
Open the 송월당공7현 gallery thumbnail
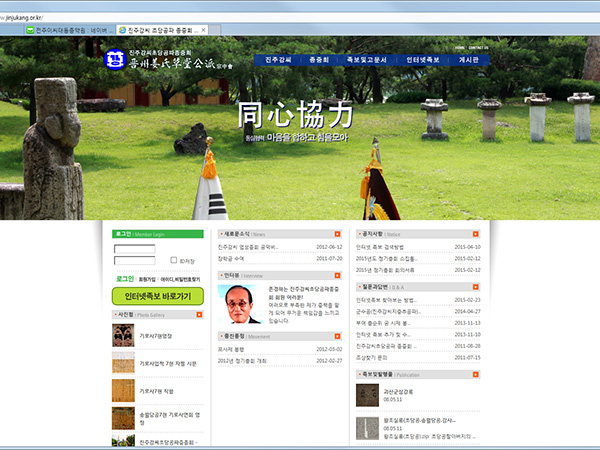[x=123, y=418]
